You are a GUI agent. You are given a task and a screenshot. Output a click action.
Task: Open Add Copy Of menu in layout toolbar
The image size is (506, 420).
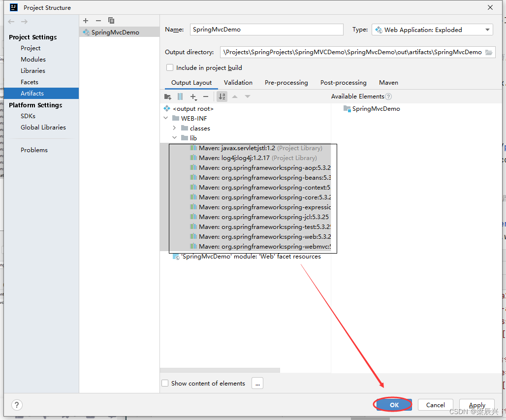click(x=193, y=97)
